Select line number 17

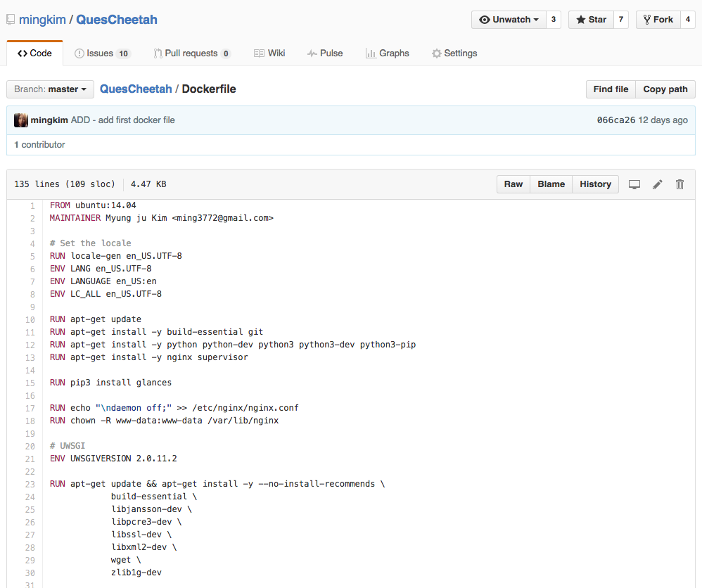pyautogui.click(x=30, y=409)
